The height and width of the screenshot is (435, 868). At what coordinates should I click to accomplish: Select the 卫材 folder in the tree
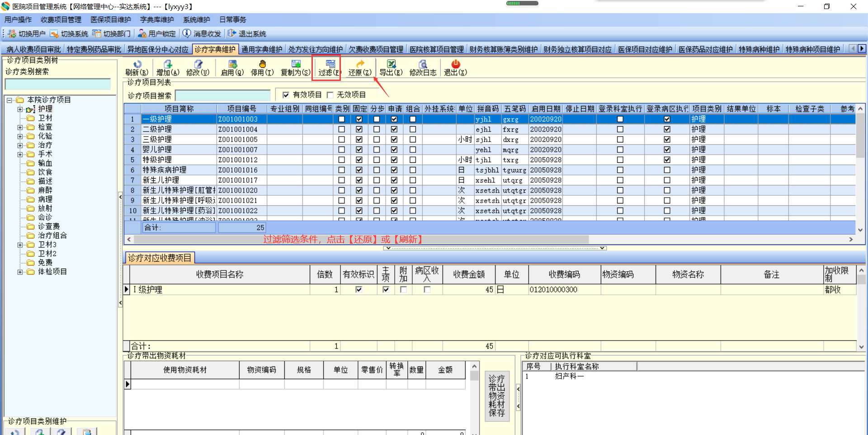45,118
